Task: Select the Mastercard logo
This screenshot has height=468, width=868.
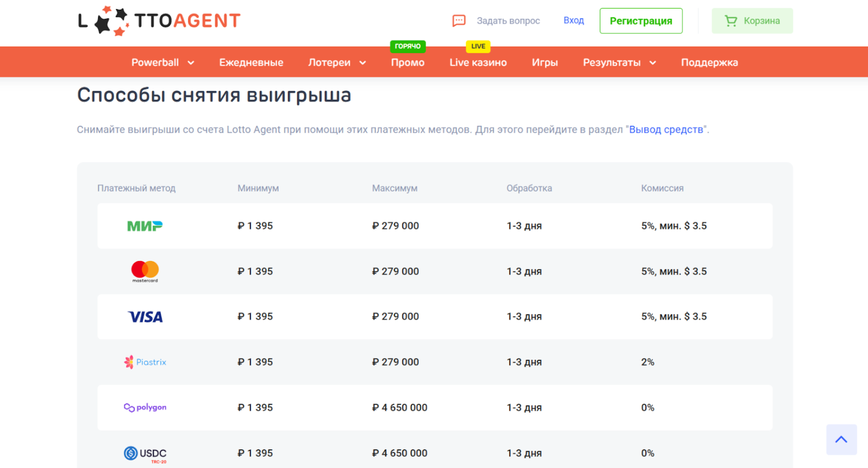Action: [x=145, y=271]
